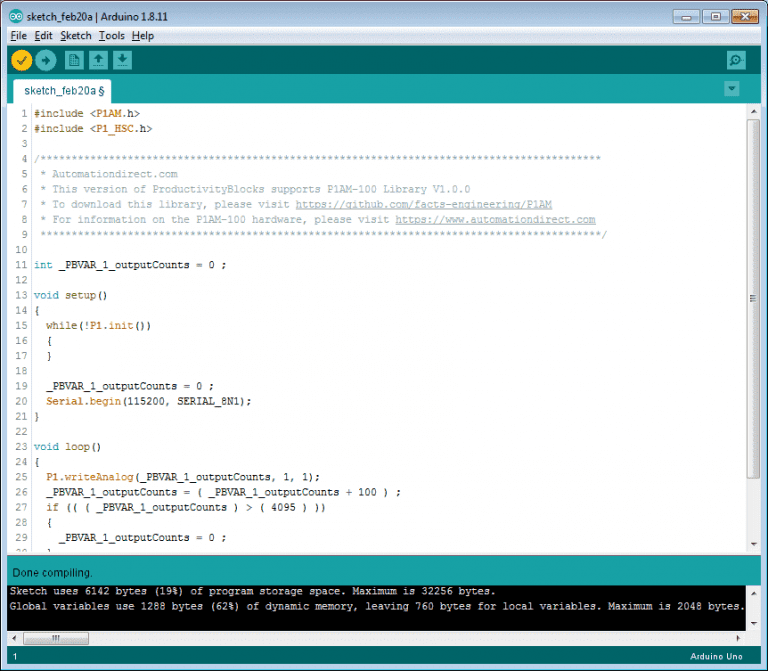Open a sketch using the Open icon
The width and height of the screenshot is (768, 671).
point(98,61)
